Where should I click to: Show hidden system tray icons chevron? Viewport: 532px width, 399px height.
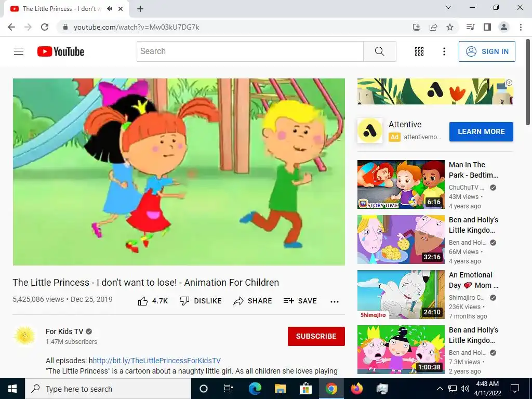[x=440, y=389]
